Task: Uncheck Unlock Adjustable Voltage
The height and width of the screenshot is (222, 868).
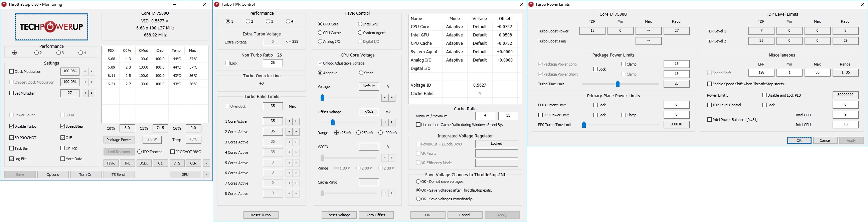Action: 320,63
